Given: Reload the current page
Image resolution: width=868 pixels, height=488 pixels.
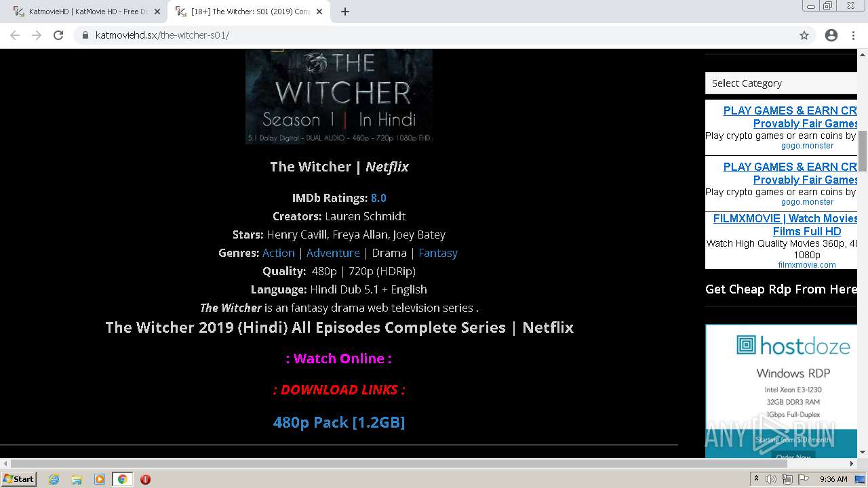Looking at the screenshot, I should (58, 35).
